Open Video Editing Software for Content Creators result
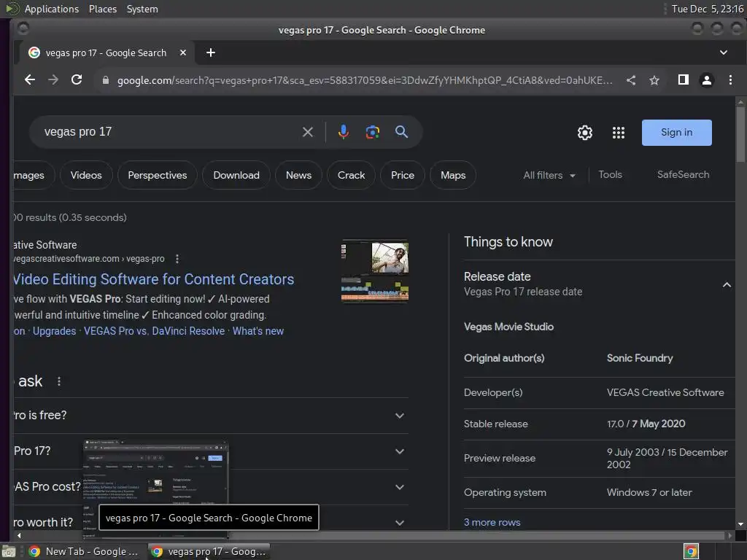 click(153, 279)
